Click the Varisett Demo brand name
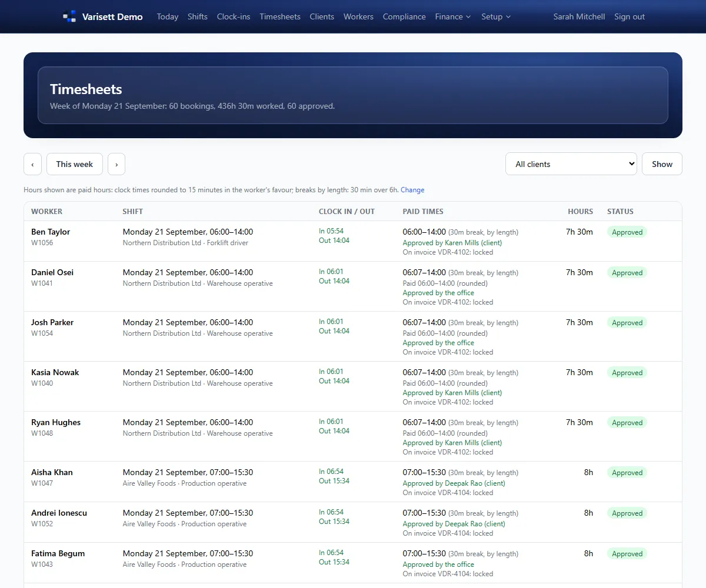706x588 pixels. tap(112, 16)
